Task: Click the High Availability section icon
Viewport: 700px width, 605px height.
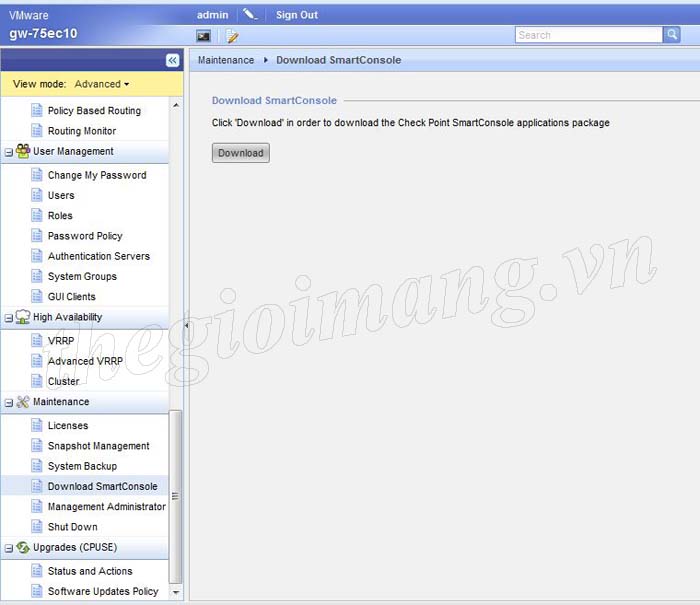Action: click(x=23, y=317)
